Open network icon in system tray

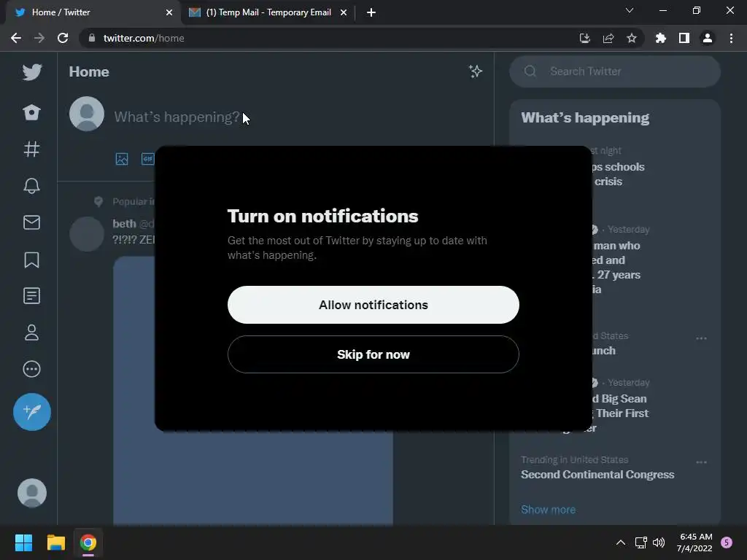pos(640,542)
